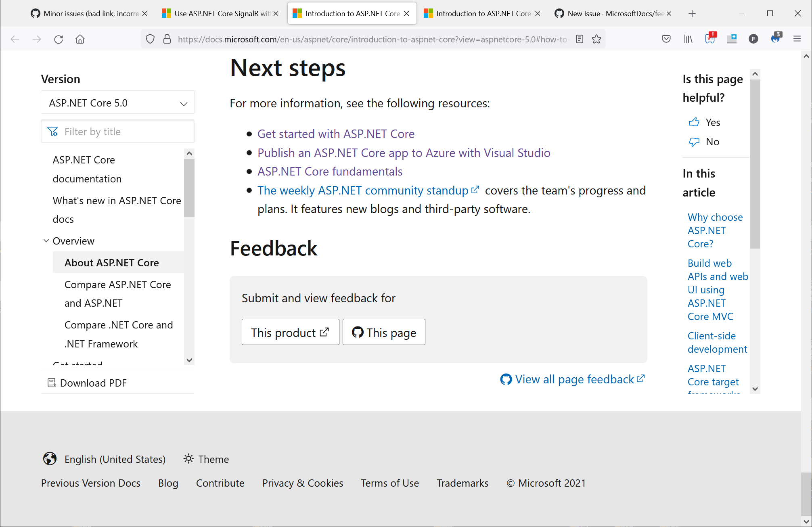Viewport: 812px width, 527px height.
Task: Open Publish an ASP.NET Core app to Azure link
Action: (x=404, y=153)
